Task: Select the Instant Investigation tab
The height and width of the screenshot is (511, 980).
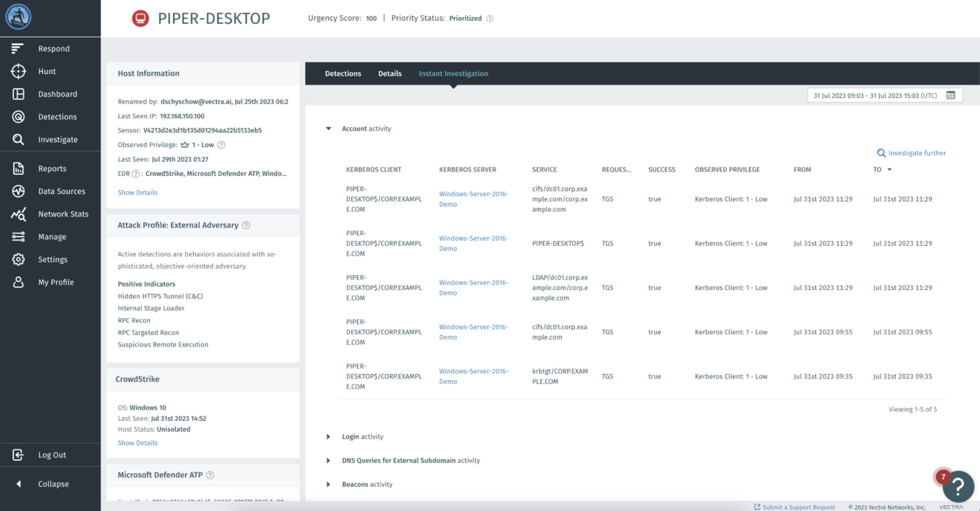Action: 453,73
